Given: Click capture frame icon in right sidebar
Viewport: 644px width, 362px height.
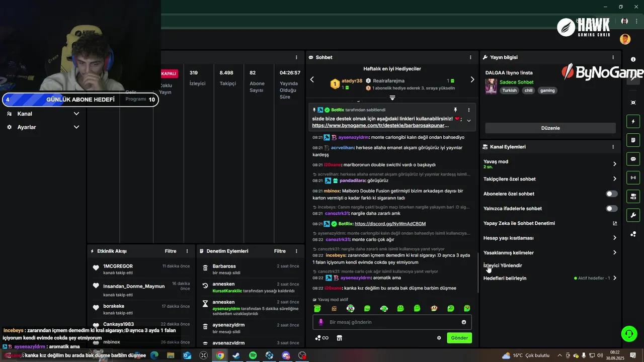Looking at the screenshot, I should click(x=633, y=103).
